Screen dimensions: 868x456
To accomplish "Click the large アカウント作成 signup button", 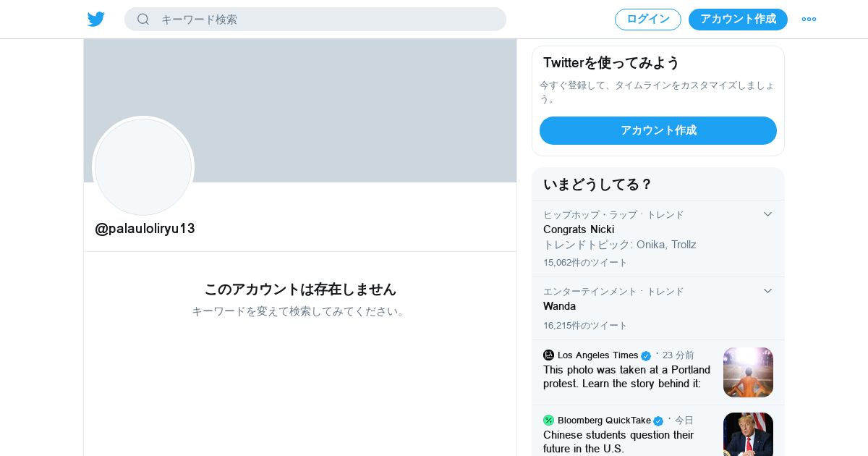I will point(658,130).
